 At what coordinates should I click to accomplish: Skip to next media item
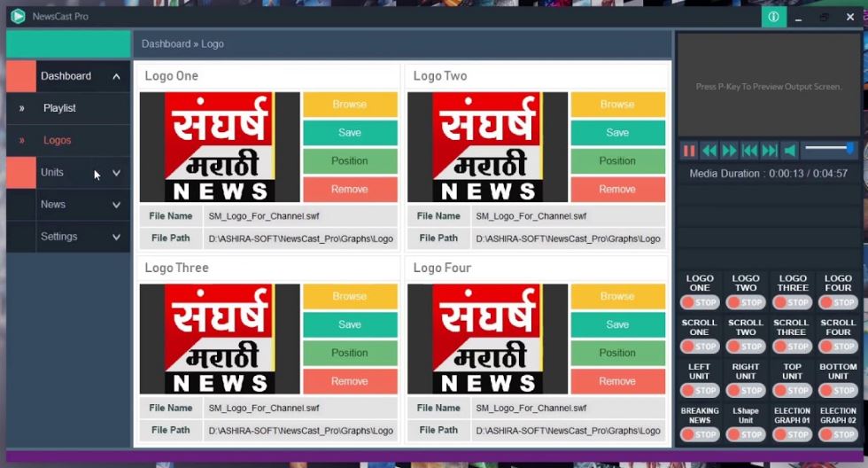(770, 150)
